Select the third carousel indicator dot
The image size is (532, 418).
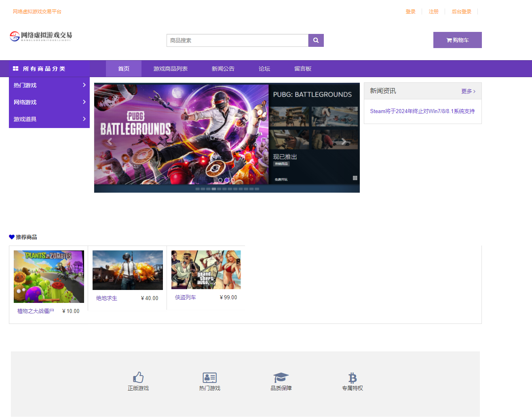coord(233,180)
